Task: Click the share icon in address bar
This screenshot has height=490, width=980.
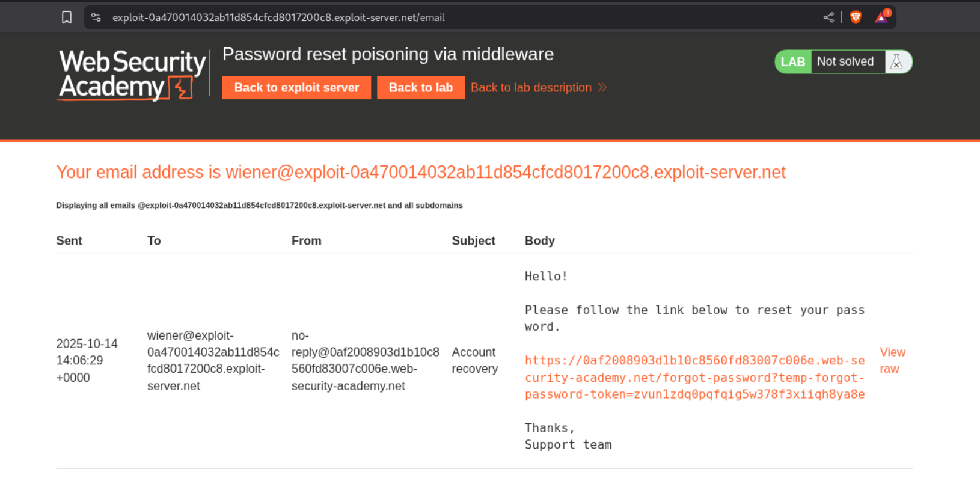Action: point(828,17)
